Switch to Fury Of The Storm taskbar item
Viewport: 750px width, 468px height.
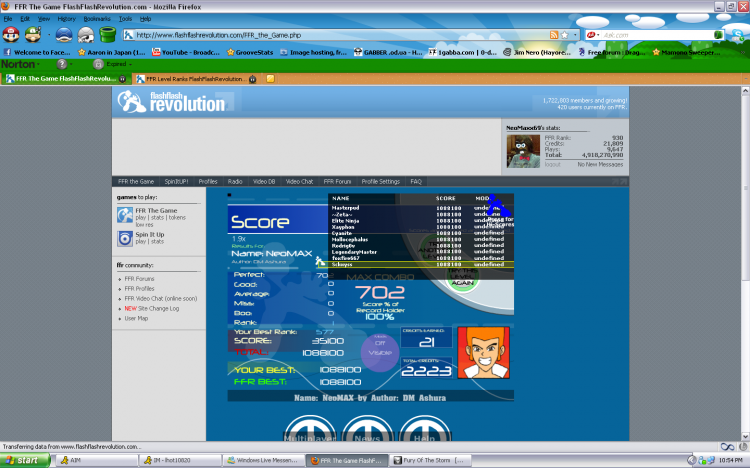click(x=430, y=460)
